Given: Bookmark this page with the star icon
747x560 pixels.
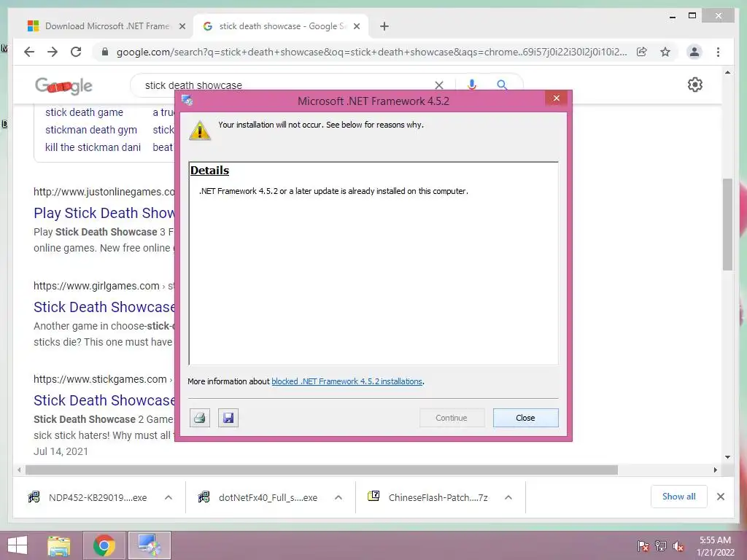Looking at the screenshot, I should tap(665, 52).
